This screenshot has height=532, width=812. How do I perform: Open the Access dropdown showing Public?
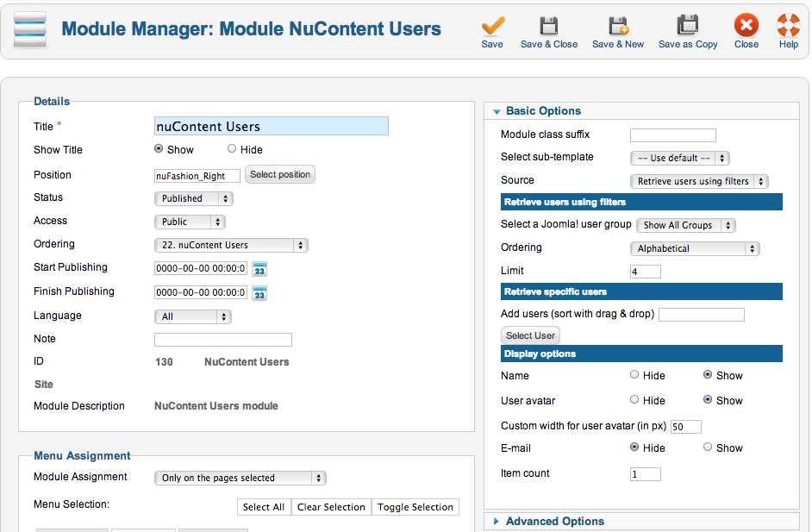tap(190, 222)
